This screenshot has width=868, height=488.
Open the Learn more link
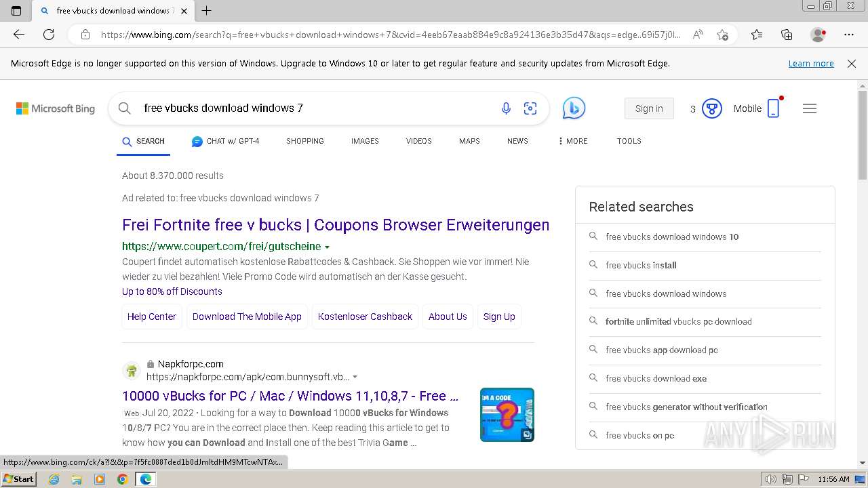(x=811, y=64)
